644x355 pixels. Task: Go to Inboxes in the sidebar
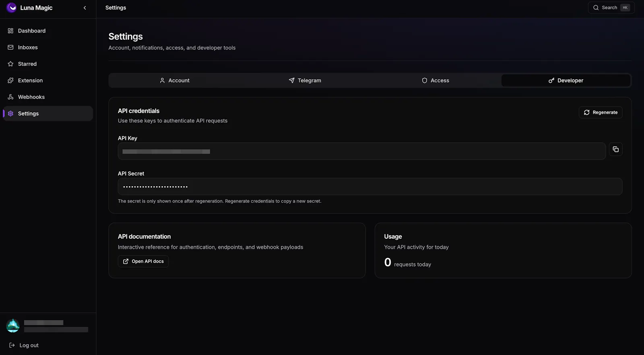click(x=48, y=47)
